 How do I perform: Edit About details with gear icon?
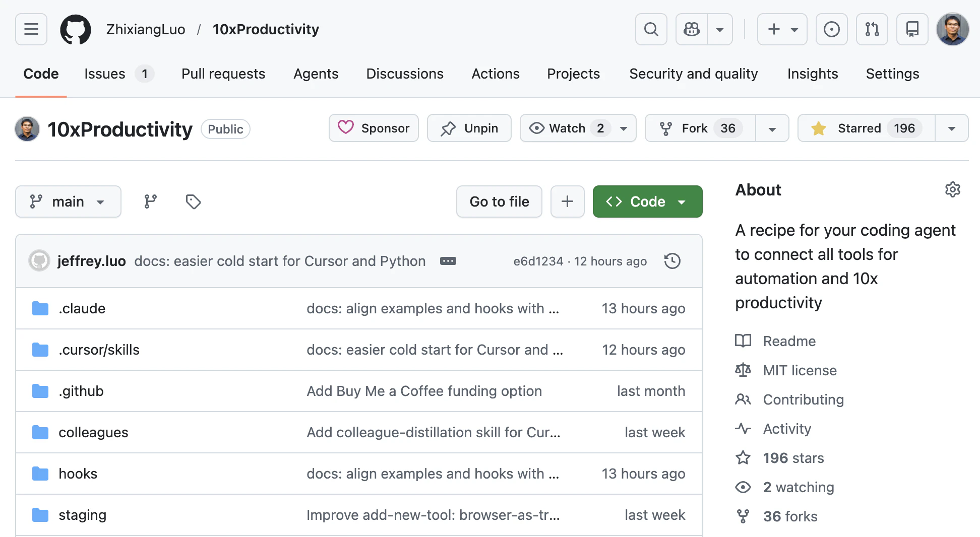point(952,190)
